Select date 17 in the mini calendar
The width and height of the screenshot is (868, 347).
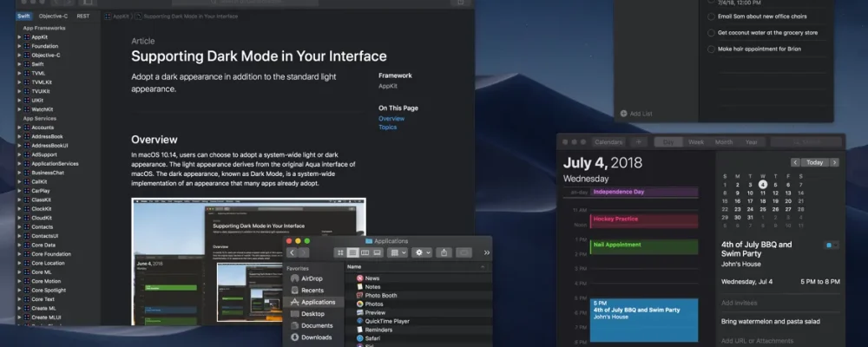pyautogui.click(x=750, y=201)
